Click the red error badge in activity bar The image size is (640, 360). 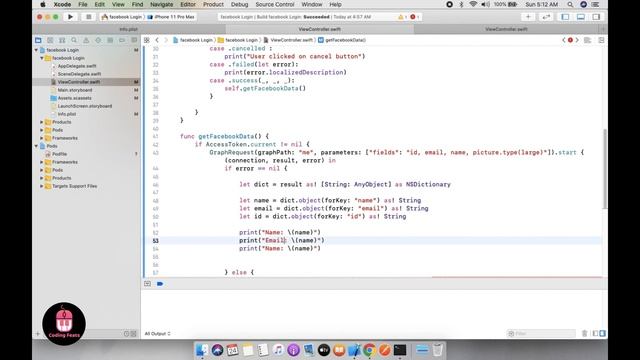point(413,17)
